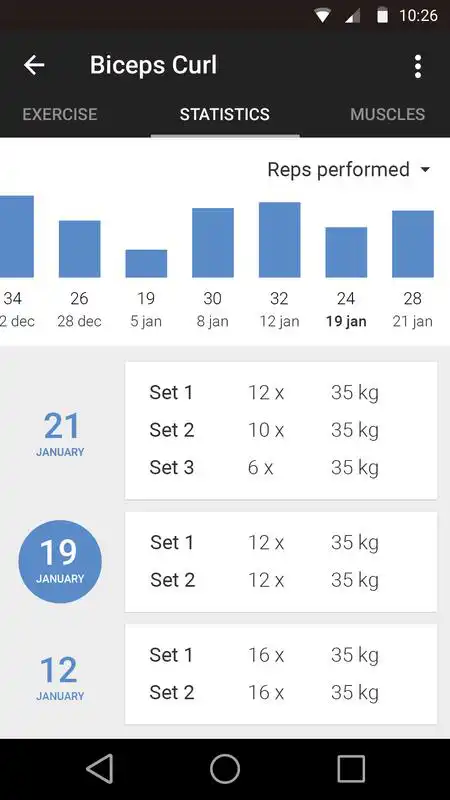The height and width of the screenshot is (800, 450).
Task: Tap the 12 jan bar in chart
Action: pos(280,240)
